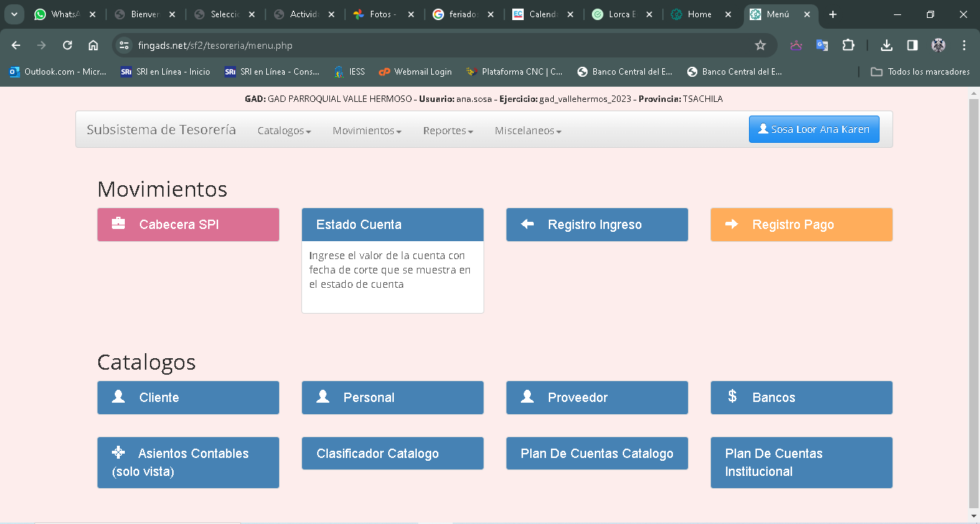The height and width of the screenshot is (524, 980).
Task: Open the Miscelaneos dropdown menu
Action: click(527, 131)
